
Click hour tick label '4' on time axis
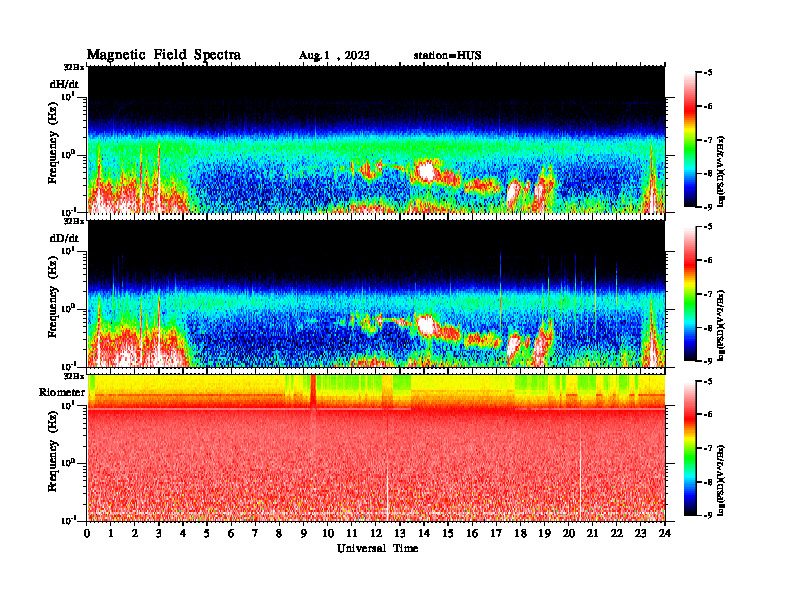tap(183, 534)
